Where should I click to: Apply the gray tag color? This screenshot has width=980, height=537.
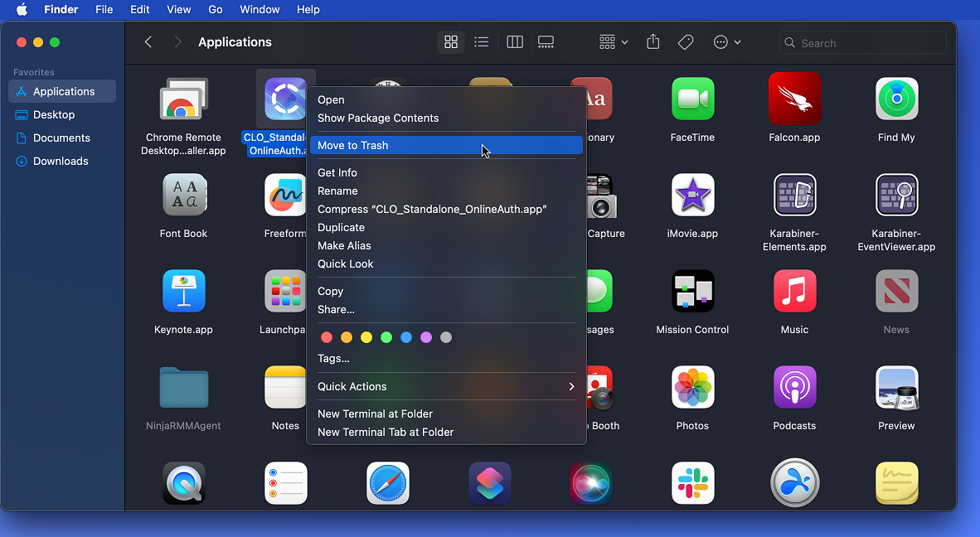pos(445,337)
